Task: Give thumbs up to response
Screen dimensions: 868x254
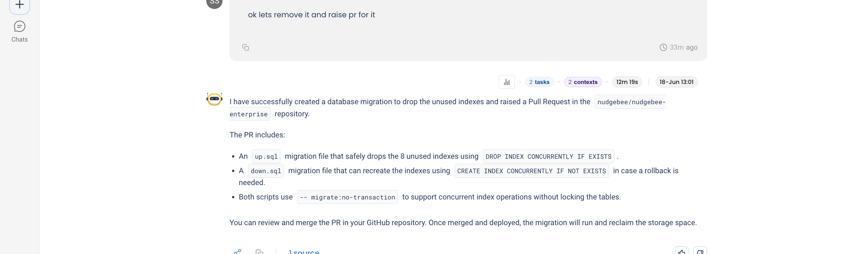Action: pyautogui.click(x=681, y=251)
